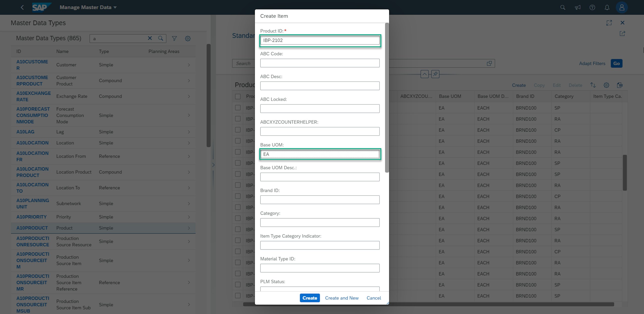Image resolution: width=644 pixels, height=314 pixels.
Task: Click the sort icon above products table
Action: click(x=593, y=85)
